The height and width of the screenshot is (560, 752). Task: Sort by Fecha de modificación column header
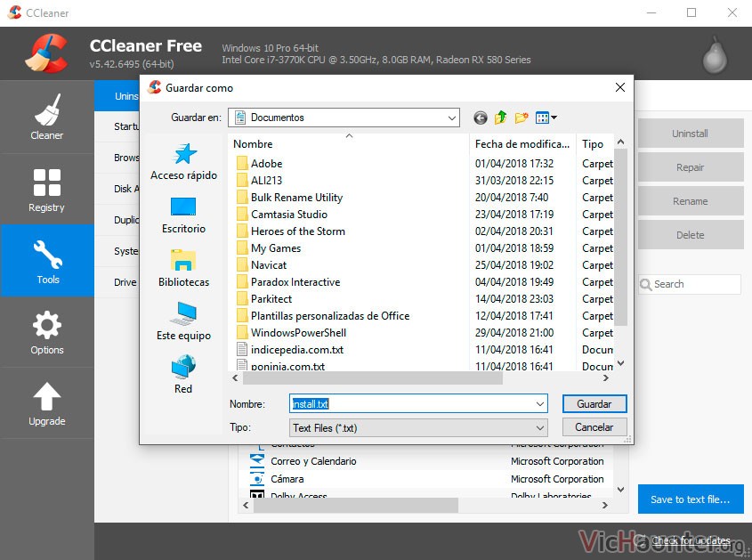point(522,144)
